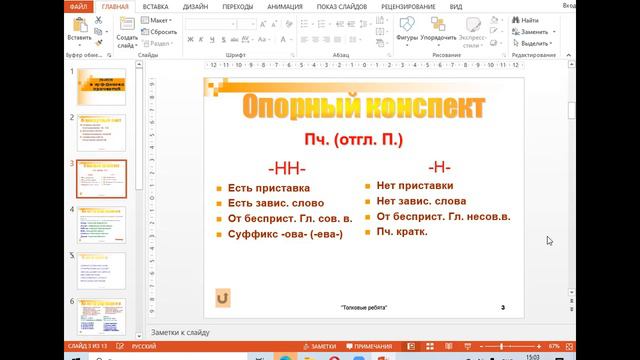Open the Font color (A) dropdown
Image resolution: width=640 pixels, height=360 pixels.
tap(286, 40)
